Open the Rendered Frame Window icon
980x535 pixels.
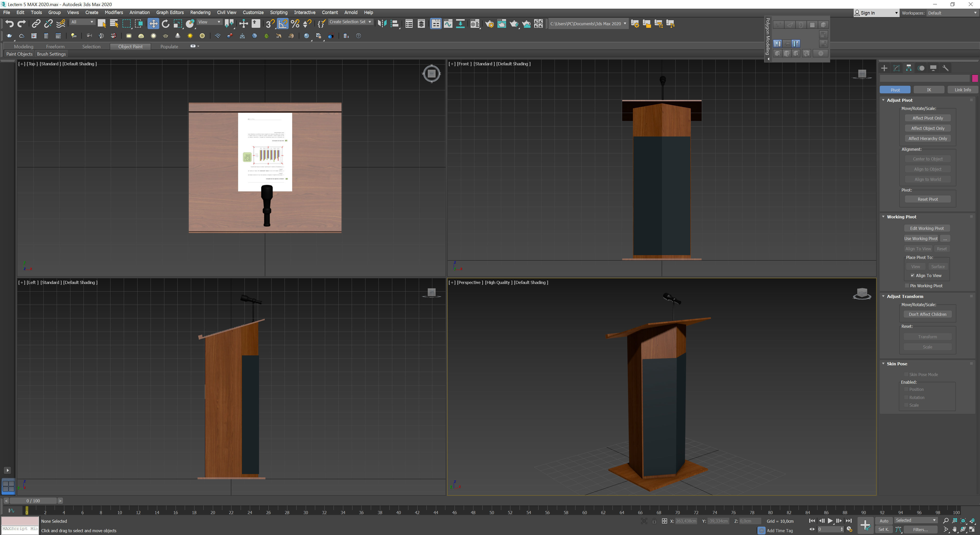point(501,23)
